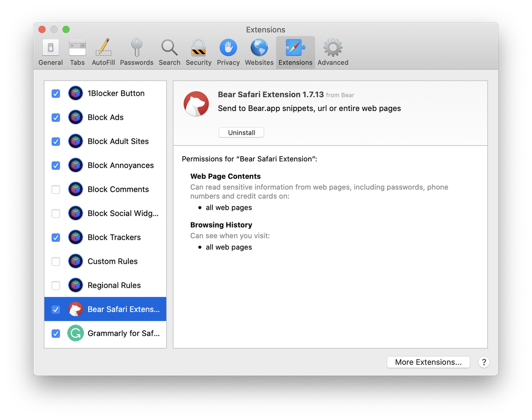Select the Block Trackers extension icon
The height and width of the screenshot is (420, 532).
click(x=76, y=237)
